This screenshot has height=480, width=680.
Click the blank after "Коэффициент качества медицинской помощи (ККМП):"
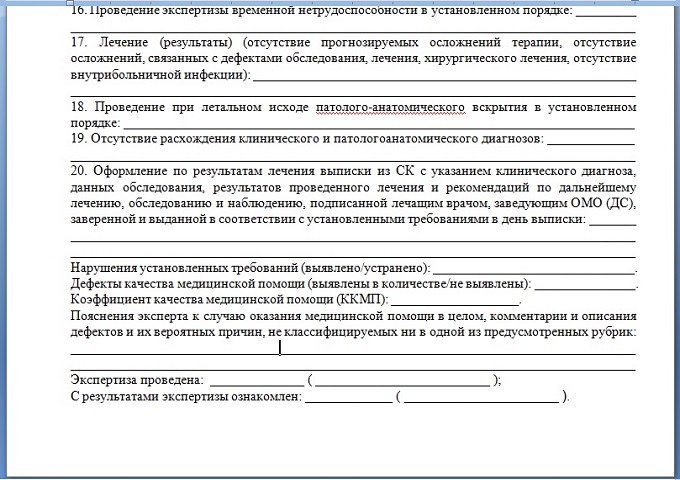coord(454,302)
